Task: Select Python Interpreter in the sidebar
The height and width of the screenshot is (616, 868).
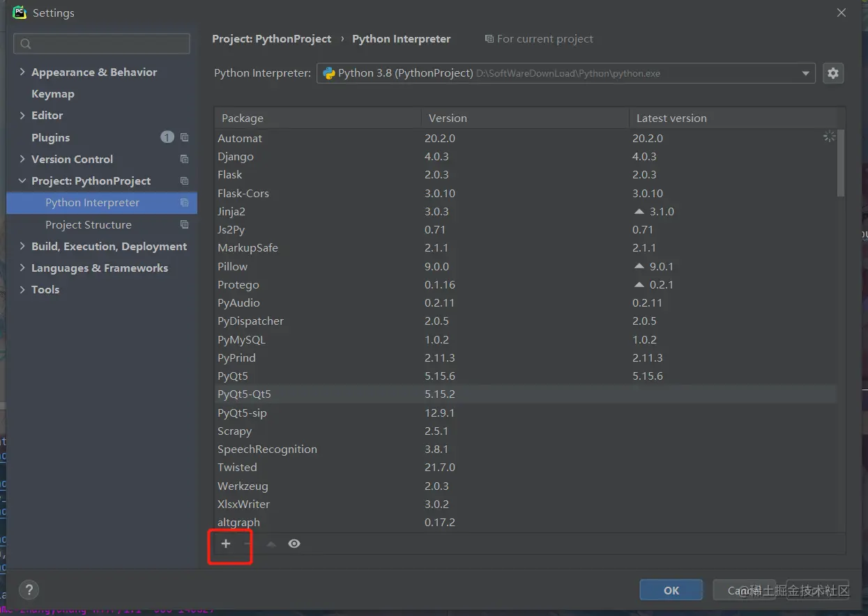Action: (x=102, y=203)
